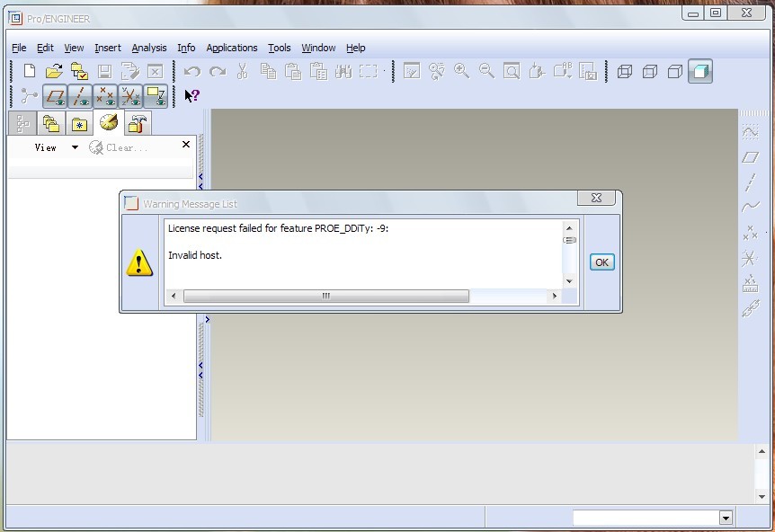Image resolution: width=775 pixels, height=532 pixels.
Task: Switch to Folder Browser navigator tab
Action: pyautogui.click(x=51, y=123)
